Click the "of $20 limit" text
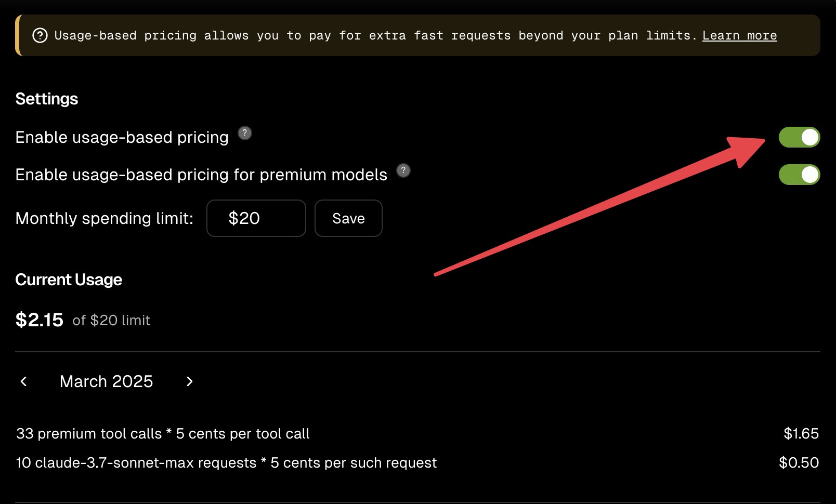The height and width of the screenshot is (504, 836). (111, 320)
